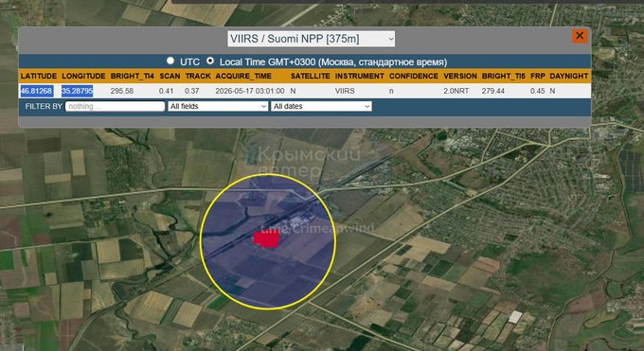The height and width of the screenshot is (351, 644).
Task: Click BRIGHT_TI5 value 279.44
Action: [493, 91]
